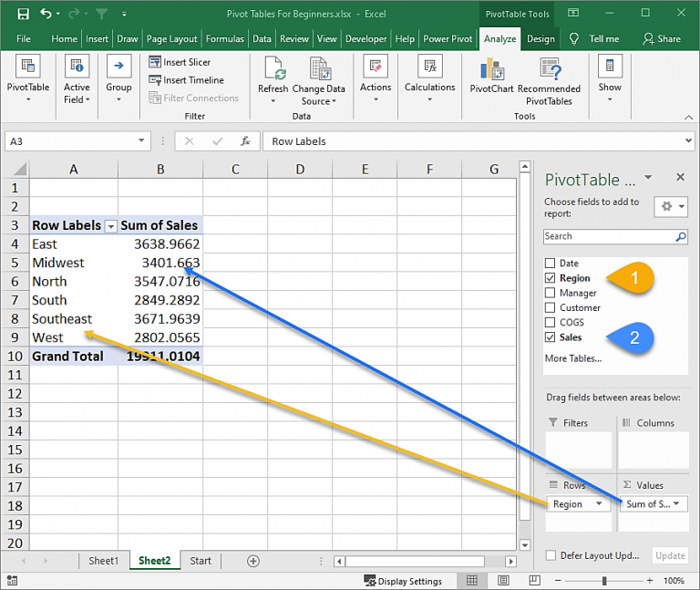Click the Undo arrow icon
Image resolution: width=700 pixels, height=590 pixels.
[46, 14]
